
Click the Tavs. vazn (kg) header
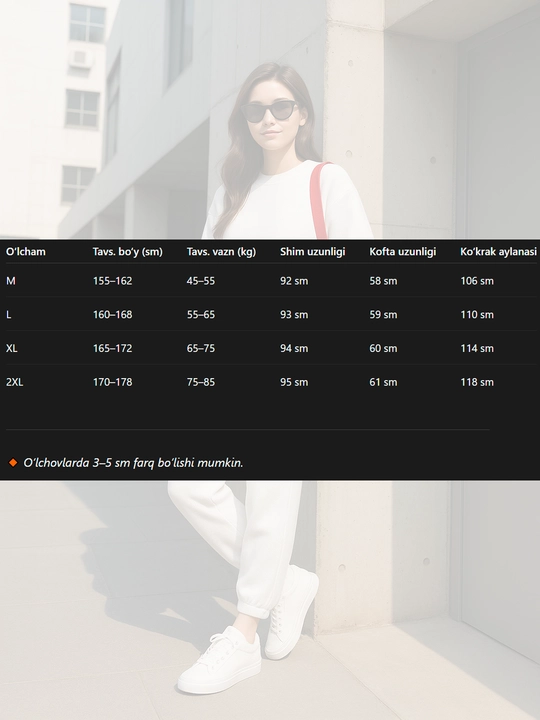[x=221, y=252]
